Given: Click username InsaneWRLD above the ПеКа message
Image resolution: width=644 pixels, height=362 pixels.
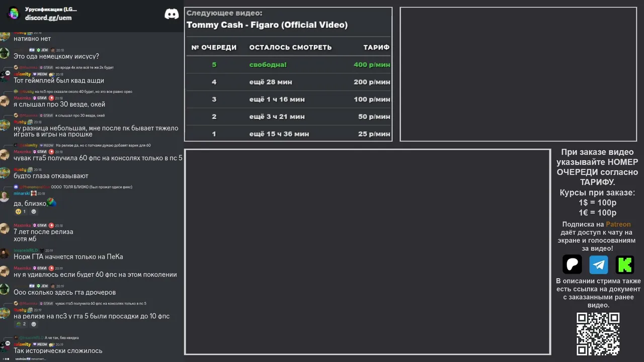Looking at the screenshot, I should coord(26,250).
